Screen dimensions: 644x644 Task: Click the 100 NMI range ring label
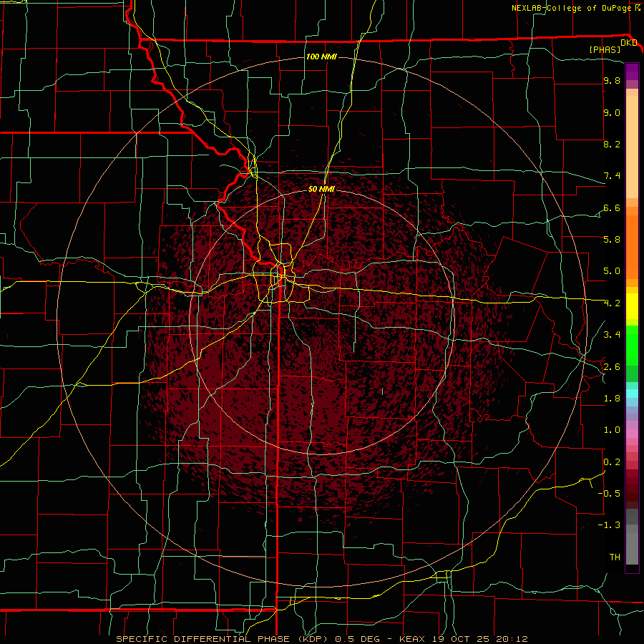(x=321, y=57)
